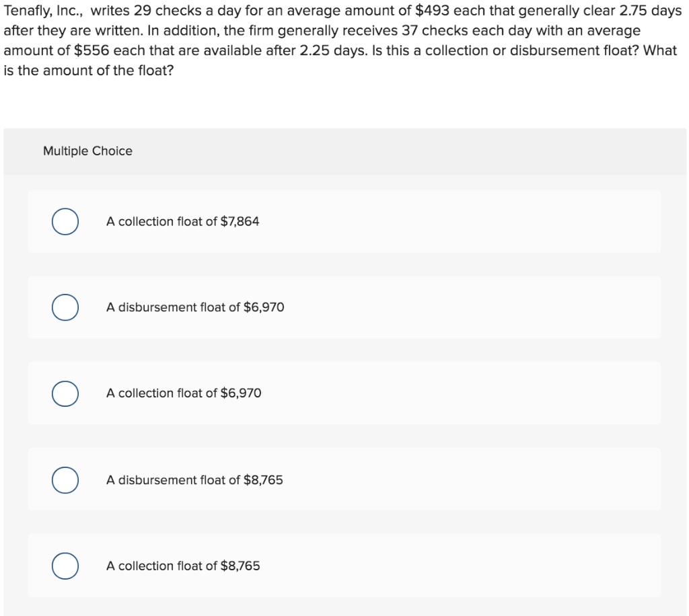Choose answer 'A disbursement float of $6,970'
This screenshot has width=689, height=616.
(195, 307)
